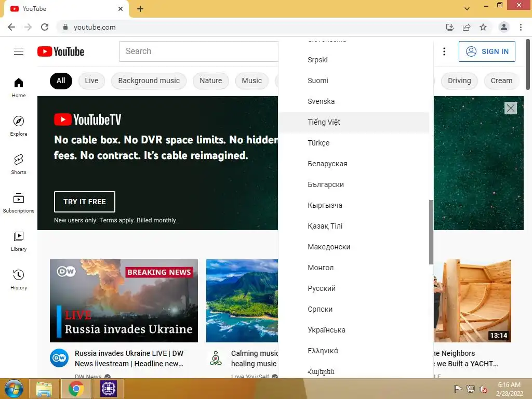The width and height of the screenshot is (532, 399).
Task: Open the Russia invades Ukraine video thumbnail
Action: click(x=124, y=301)
